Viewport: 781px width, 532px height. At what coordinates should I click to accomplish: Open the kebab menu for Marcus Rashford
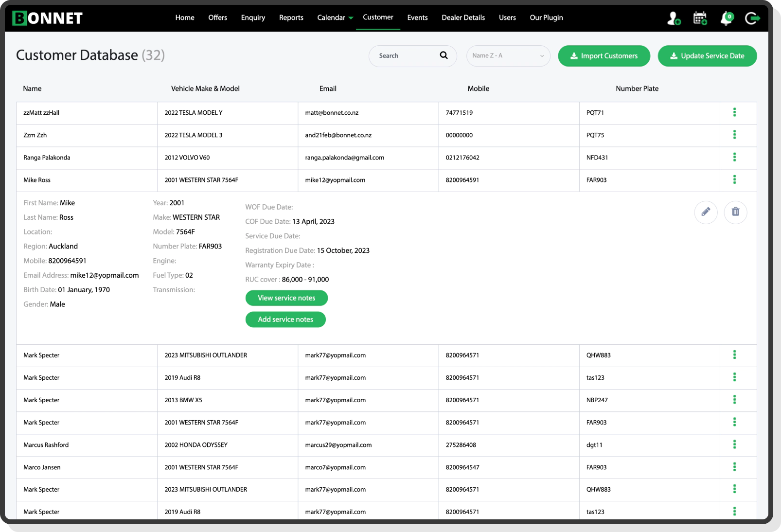[734, 445]
